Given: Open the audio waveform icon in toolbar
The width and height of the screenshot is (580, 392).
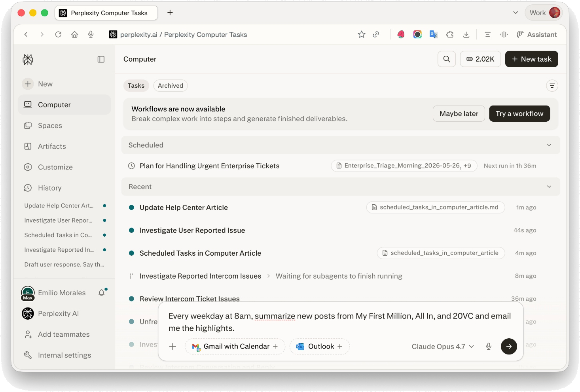Looking at the screenshot, I should [x=504, y=34].
